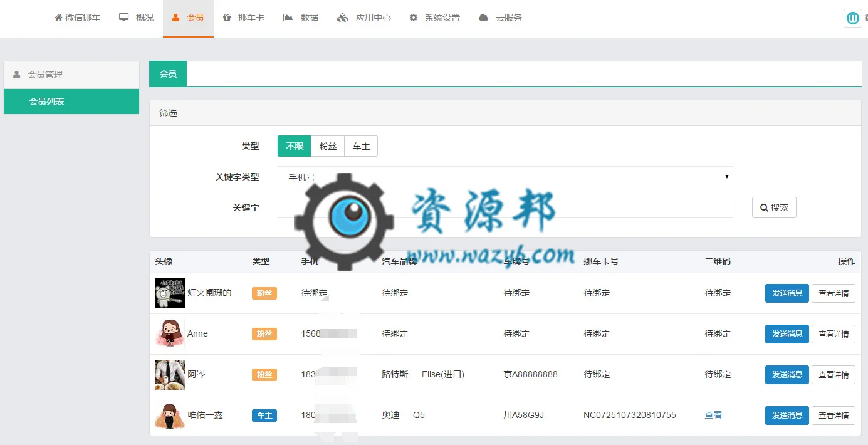Select 会员列表 in the sidebar
This screenshot has height=445, width=868.
[x=71, y=102]
